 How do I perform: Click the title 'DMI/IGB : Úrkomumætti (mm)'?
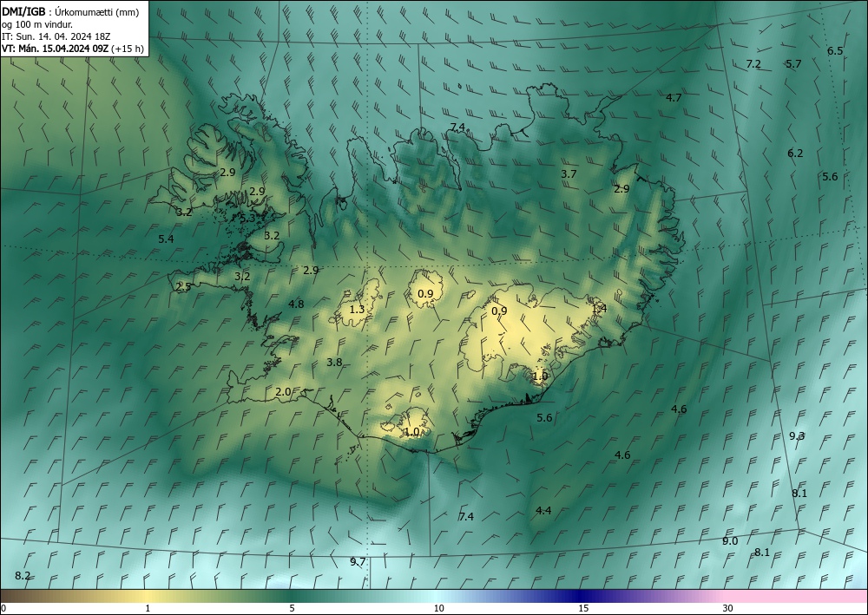69,12
